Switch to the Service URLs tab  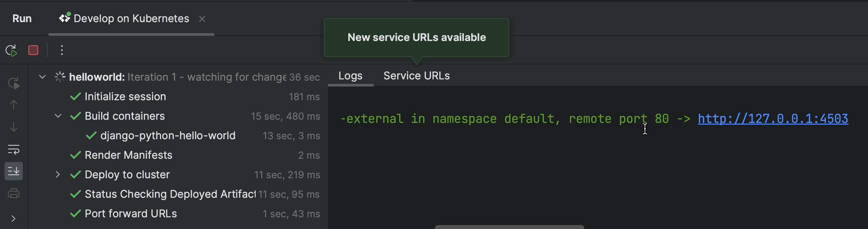416,76
